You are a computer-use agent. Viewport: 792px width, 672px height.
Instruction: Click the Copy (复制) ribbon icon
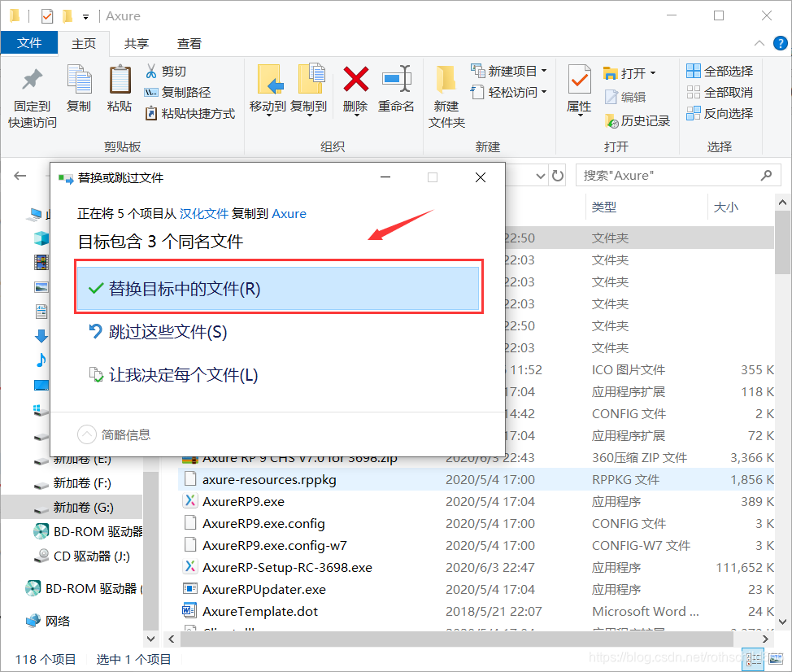pos(79,80)
